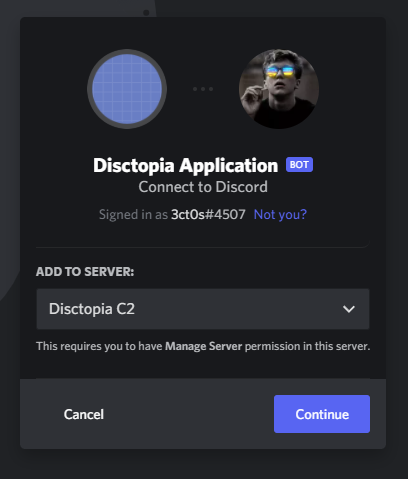Click the "ADD TO SERVER:" label
The image size is (408, 479).
pyautogui.click(x=85, y=272)
